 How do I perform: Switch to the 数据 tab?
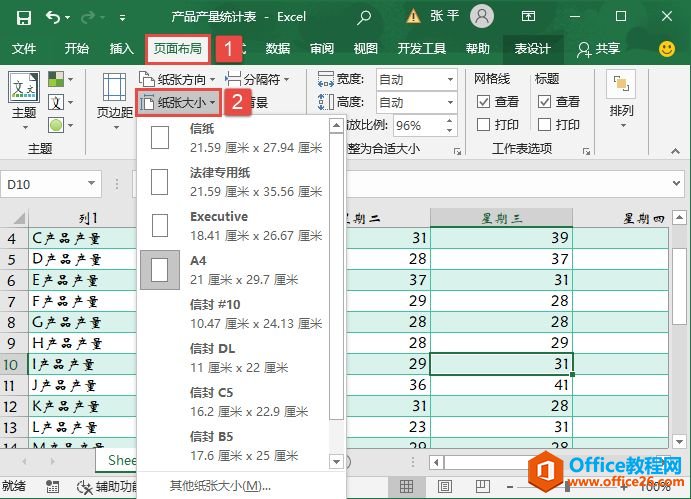click(x=278, y=48)
